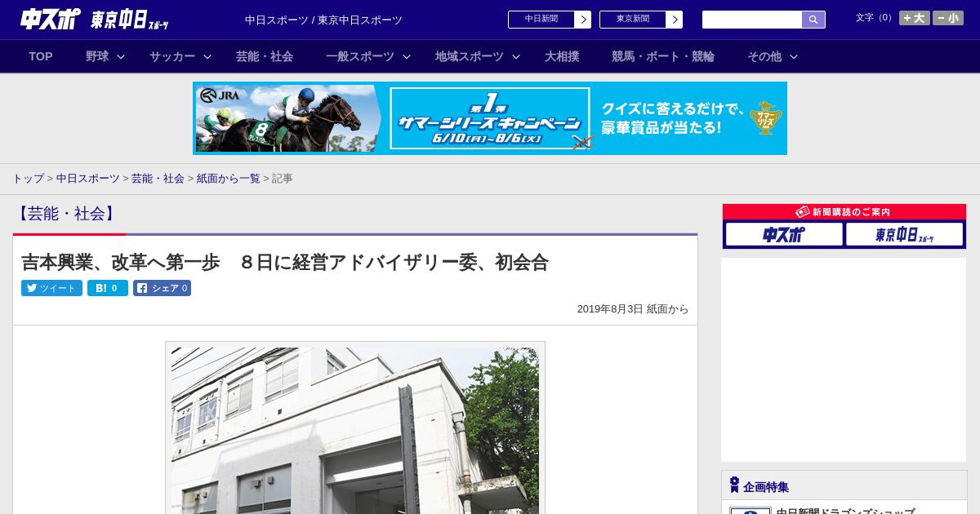Image resolution: width=980 pixels, height=514 pixels.
Task: Open the 野球 menu
Action: pos(97,56)
